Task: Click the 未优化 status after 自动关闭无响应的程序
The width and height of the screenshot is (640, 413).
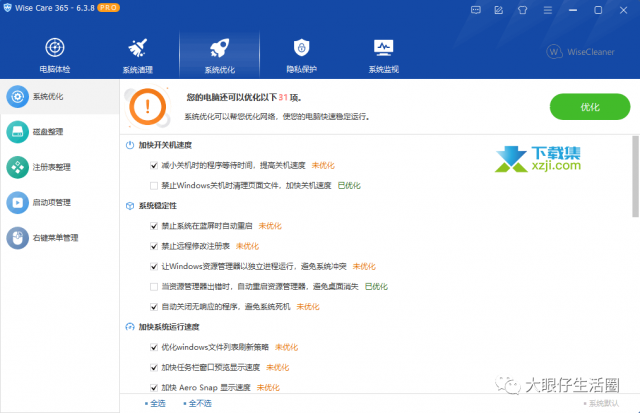Action: coord(308,307)
